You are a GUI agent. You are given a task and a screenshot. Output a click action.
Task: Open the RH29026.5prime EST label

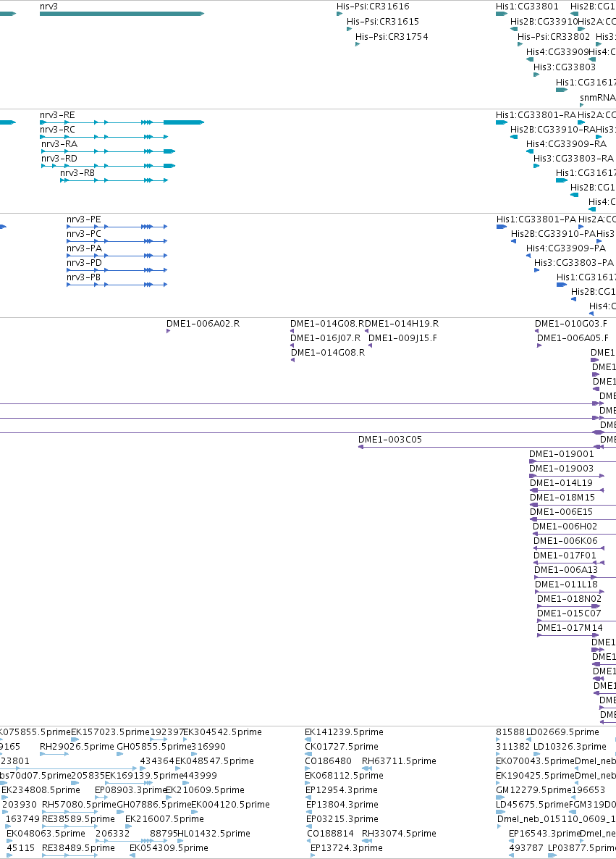coord(77,747)
